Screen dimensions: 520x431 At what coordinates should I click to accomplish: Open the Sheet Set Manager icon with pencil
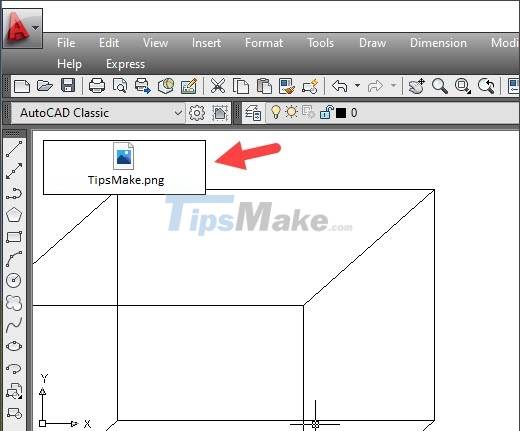189,86
